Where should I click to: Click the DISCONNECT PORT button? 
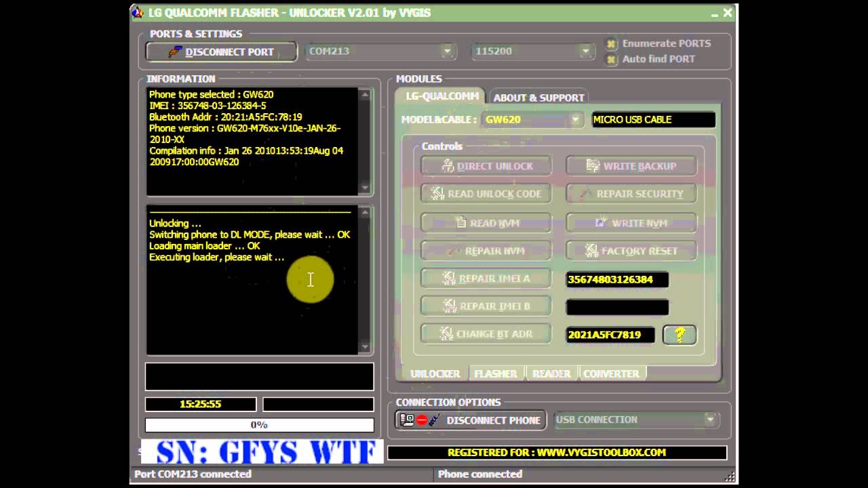[x=221, y=52]
